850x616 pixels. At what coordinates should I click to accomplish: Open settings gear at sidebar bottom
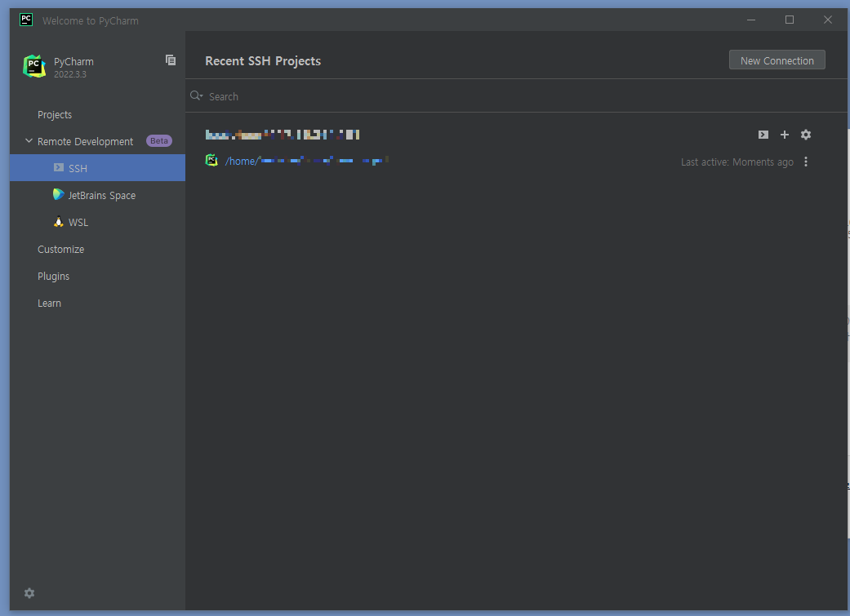29,593
